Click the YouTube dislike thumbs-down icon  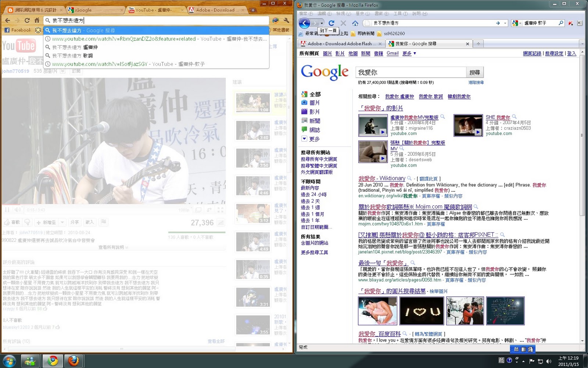point(28,222)
